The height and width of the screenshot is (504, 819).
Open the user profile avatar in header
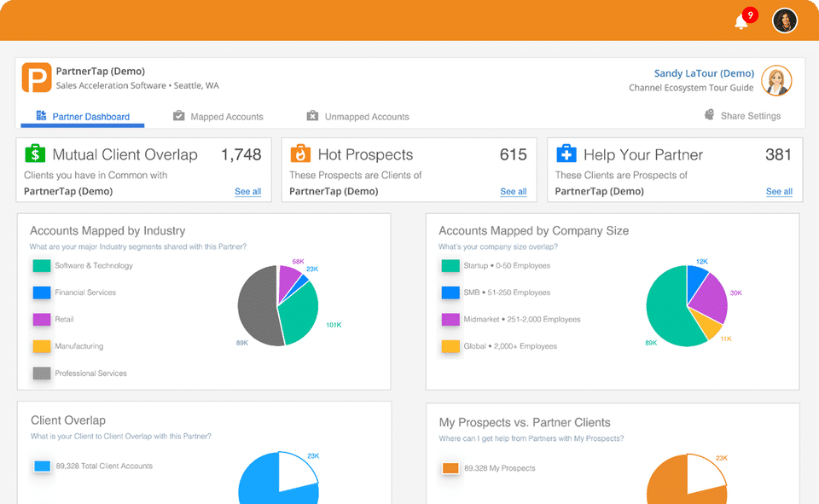[785, 20]
